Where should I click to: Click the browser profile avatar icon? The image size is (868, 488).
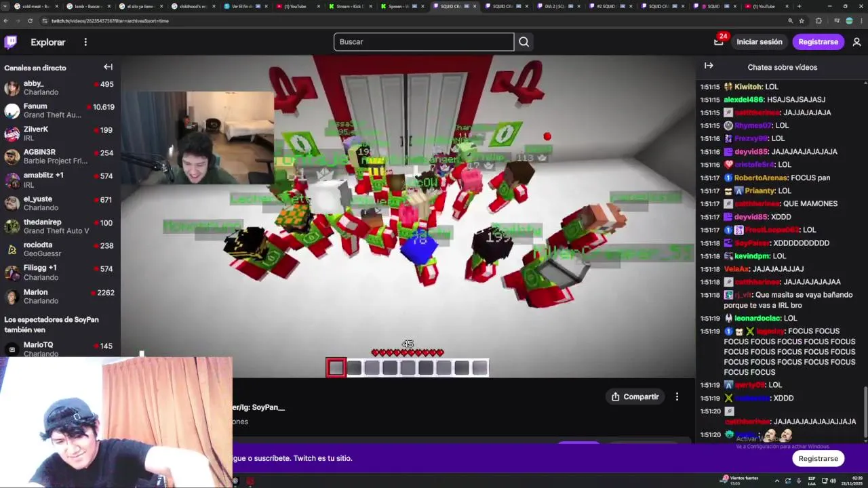coord(849,21)
